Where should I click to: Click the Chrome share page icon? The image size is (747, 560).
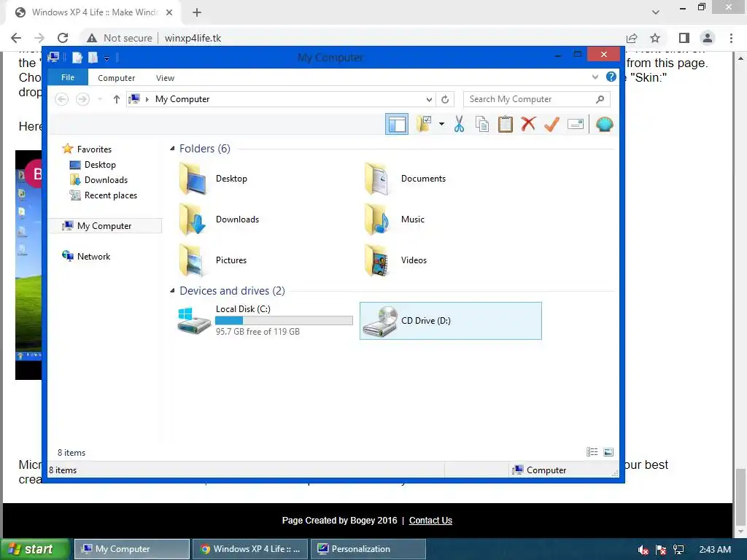point(632,38)
